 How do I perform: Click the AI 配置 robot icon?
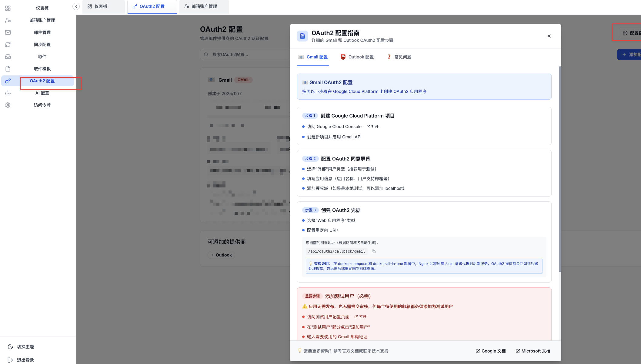pyautogui.click(x=8, y=93)
